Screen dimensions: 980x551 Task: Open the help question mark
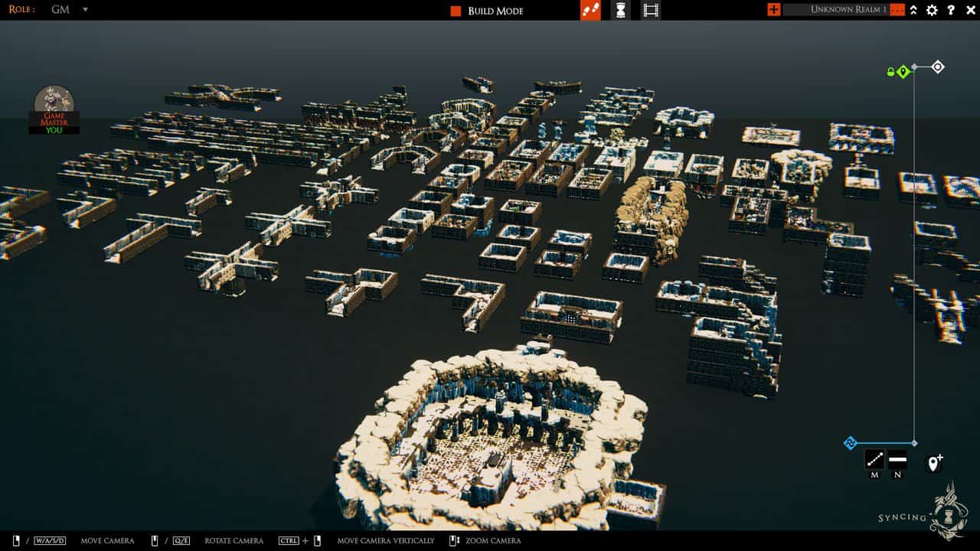pos(951,10)
